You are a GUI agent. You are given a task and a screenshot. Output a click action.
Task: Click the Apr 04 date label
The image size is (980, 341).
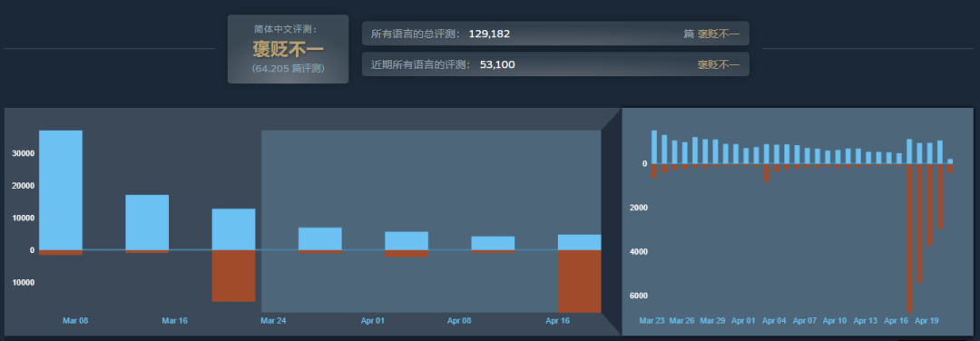point(774,320)
